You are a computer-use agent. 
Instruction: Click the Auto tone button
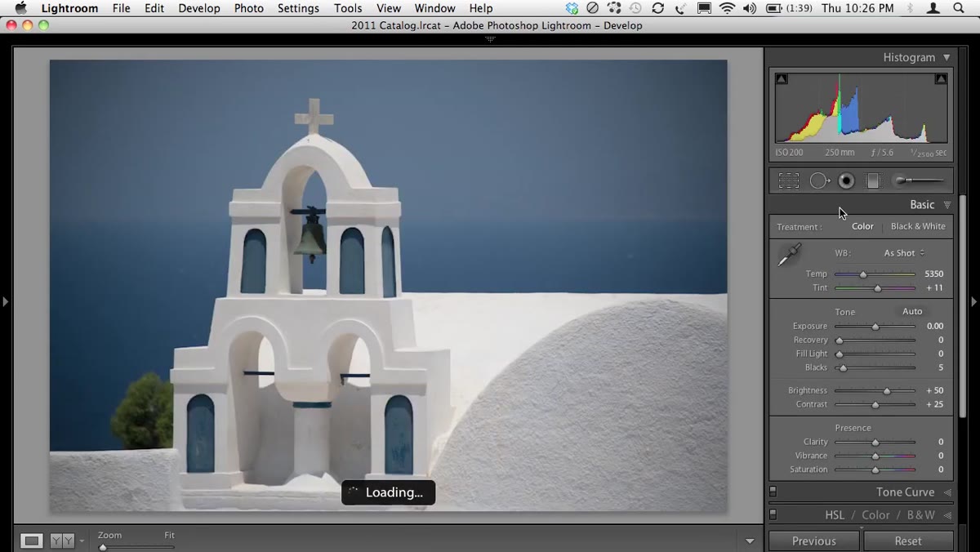(x=912, y=311)
